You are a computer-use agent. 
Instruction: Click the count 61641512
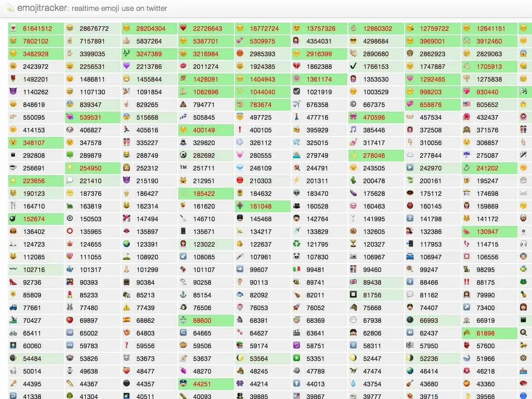(37, 29)
